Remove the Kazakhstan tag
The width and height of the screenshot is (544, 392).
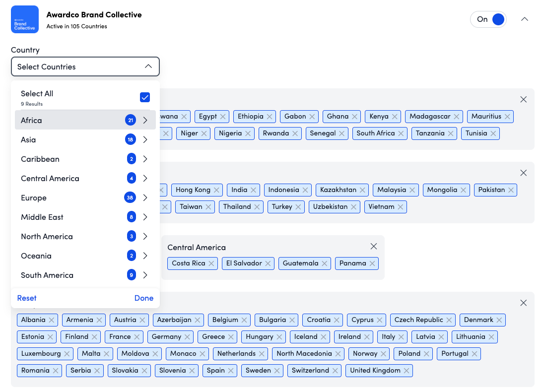coord(362,190)
